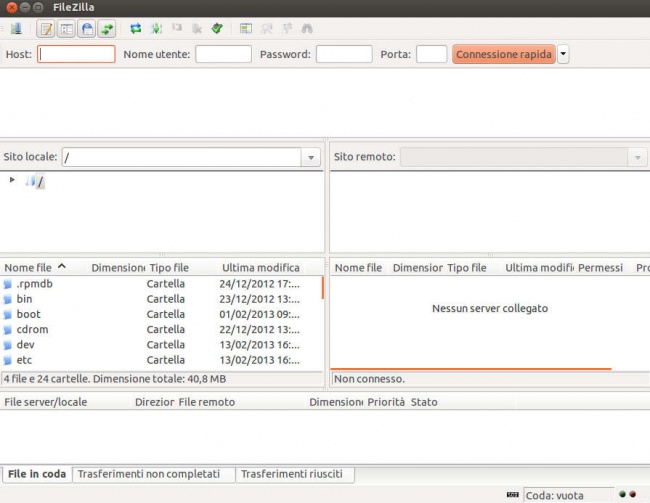Toggle the transfer queue display
Image resolution: width=650 pixels, height=503 pixels.
coord(107,29)
